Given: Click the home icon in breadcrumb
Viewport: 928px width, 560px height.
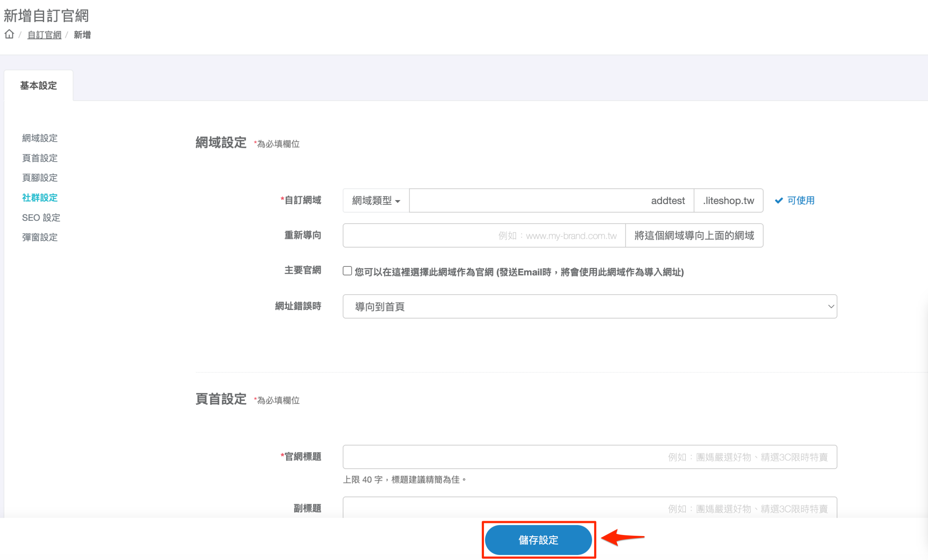Looking at the screenshot, I should (x=9, y=35).
